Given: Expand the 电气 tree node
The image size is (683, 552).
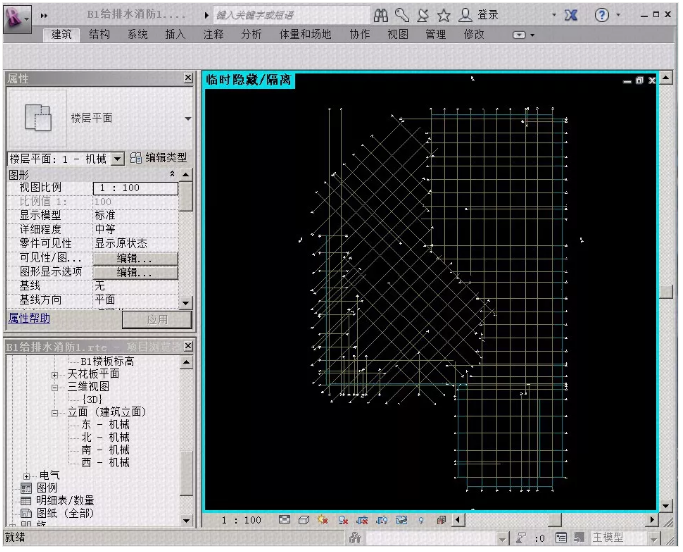Looking at the screenshot, I should coord(27,476).
